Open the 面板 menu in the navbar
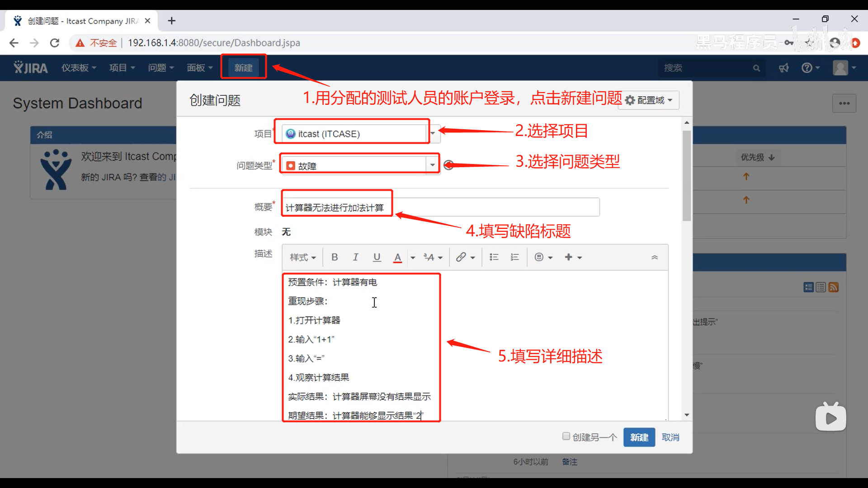This screenshot has width=868, height=488. (199, 68)
